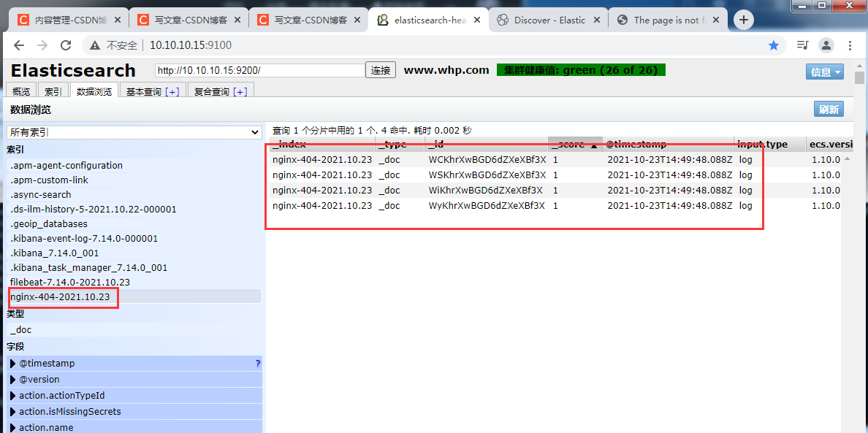Click the 连接 connect button
Screen dimensions: 868x433
(x=381, y=71)
